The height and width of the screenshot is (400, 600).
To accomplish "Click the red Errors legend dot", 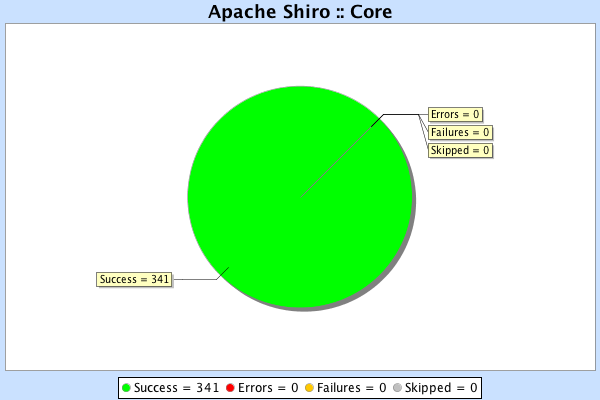I will pyautogui.click(x=230, y=388).
